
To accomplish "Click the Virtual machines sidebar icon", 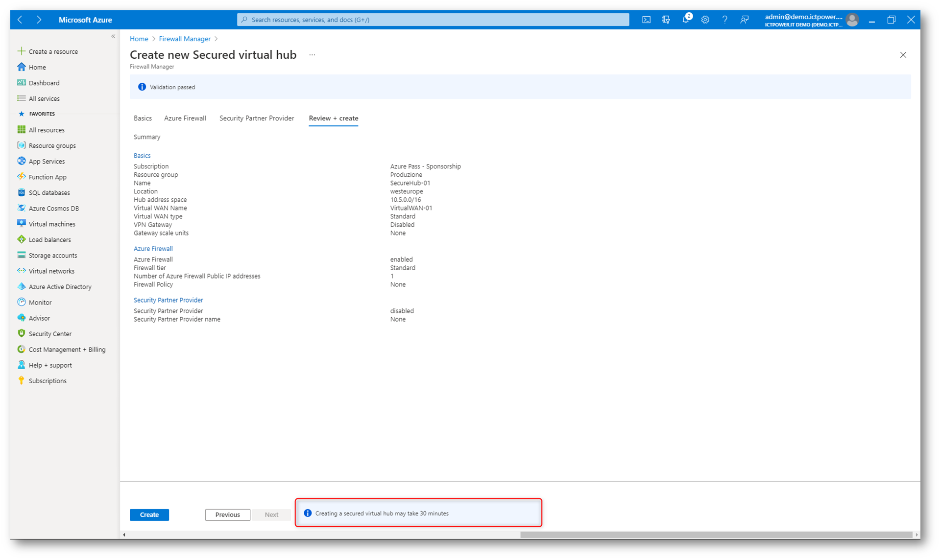I will pos(22,224).
